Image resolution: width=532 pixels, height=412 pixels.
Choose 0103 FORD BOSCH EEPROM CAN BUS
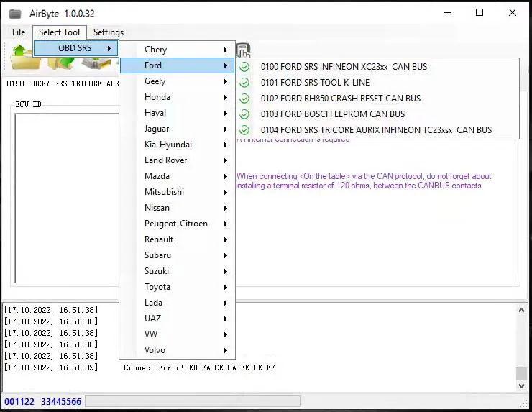(332, 114)
